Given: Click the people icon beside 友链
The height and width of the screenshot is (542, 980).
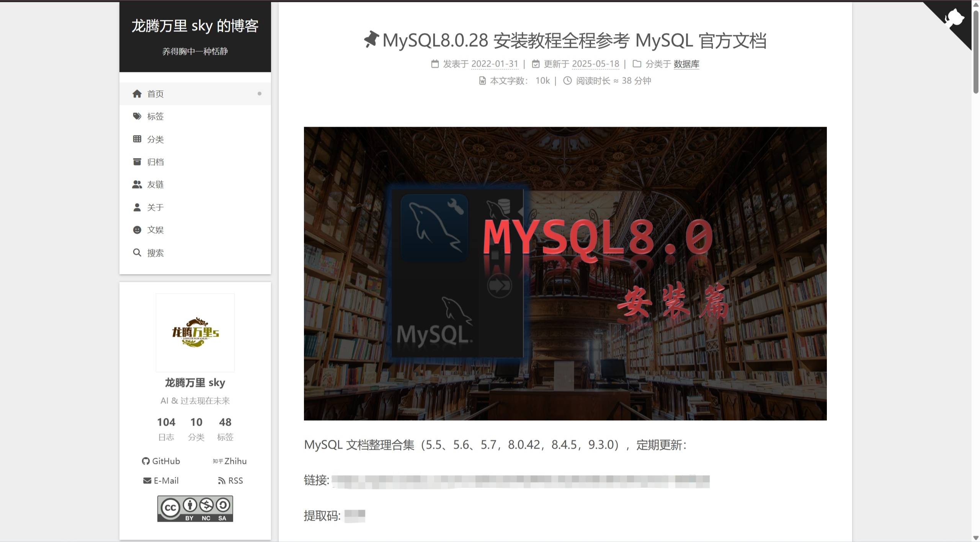Looking at the screenshot, I should [137, 184].
